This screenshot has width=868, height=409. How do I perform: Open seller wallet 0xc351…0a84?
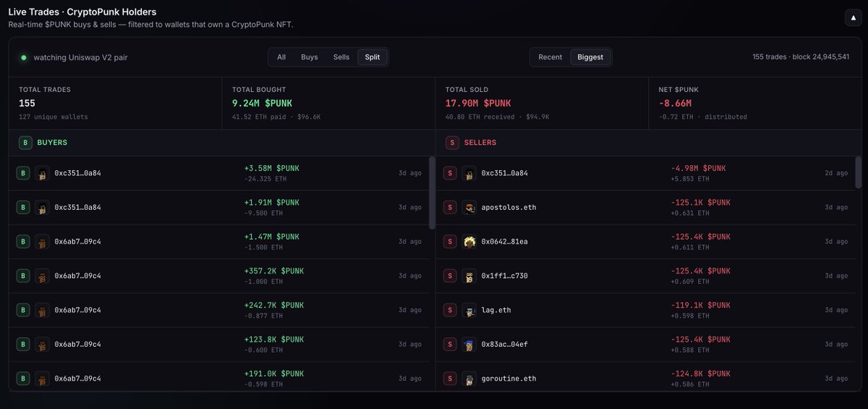(504, 173)
